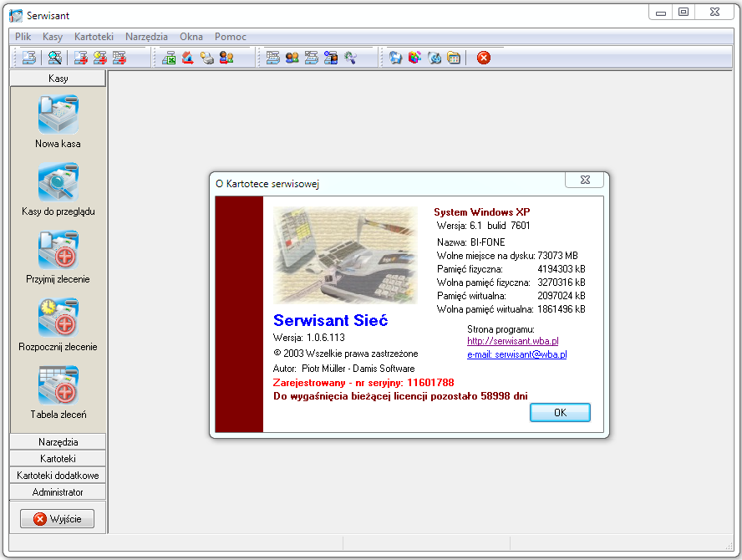Open Kasy do przeglądu in sidebar
The image size is (742, 560).
point(58,190)
